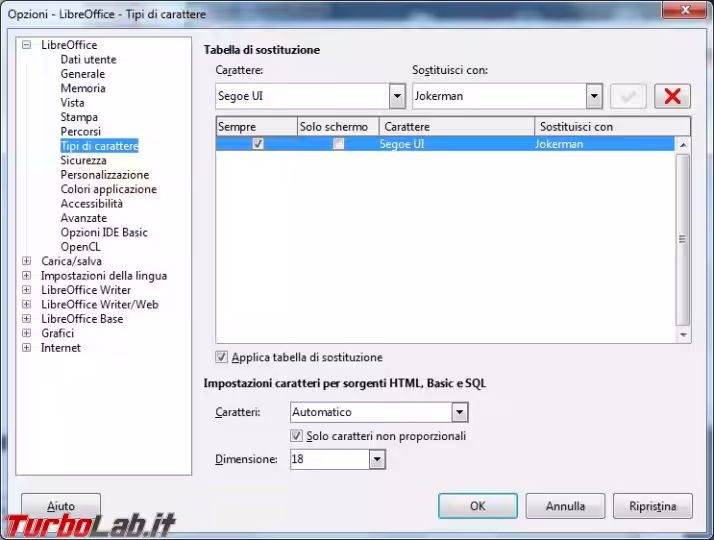Click the substitution table scroll up arrow
The height and width of the screenshot is (540, 714).
click(x=683, y=145)
